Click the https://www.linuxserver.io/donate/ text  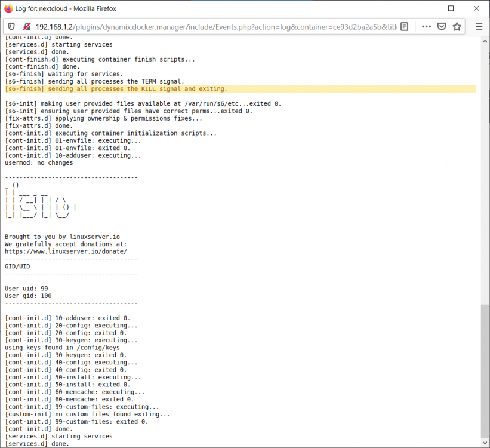(x=66, y=251)
